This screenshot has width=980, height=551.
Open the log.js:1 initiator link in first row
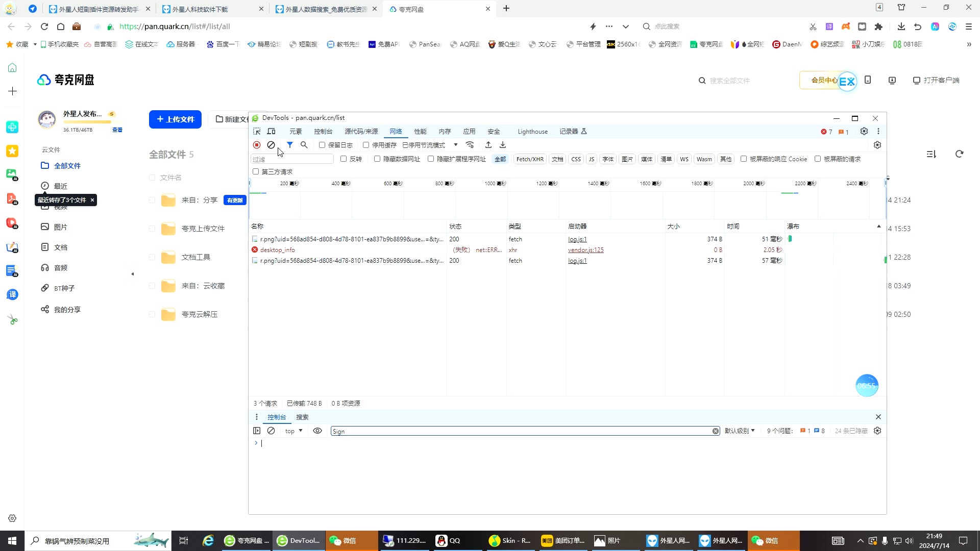tap(577, 239)
